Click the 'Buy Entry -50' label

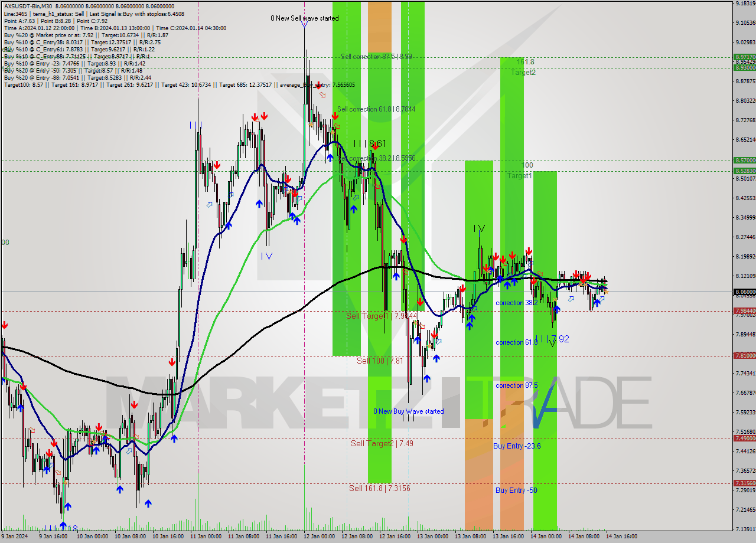tap(516, 490)
